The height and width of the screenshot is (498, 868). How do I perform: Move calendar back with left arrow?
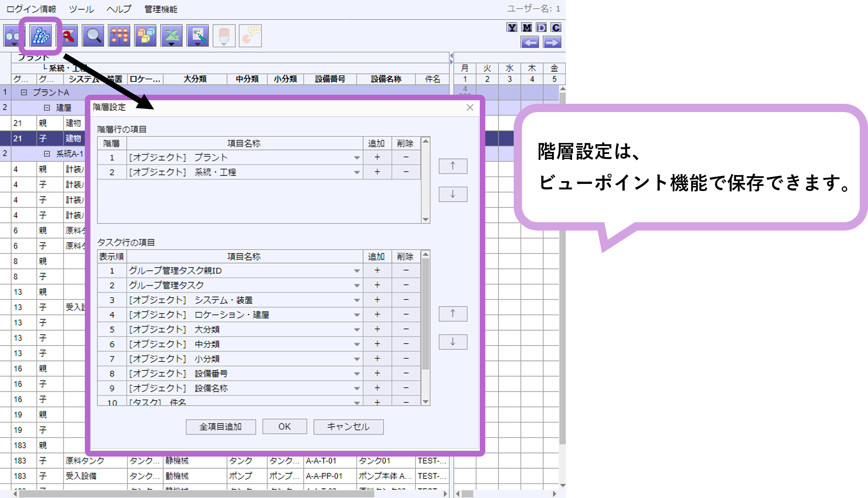pyautogui.click(x=530, y=42)
